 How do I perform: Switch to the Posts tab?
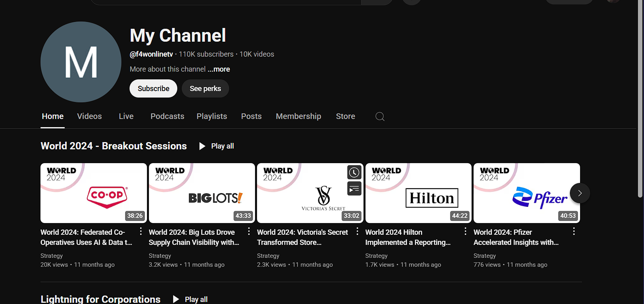(251, 117)
